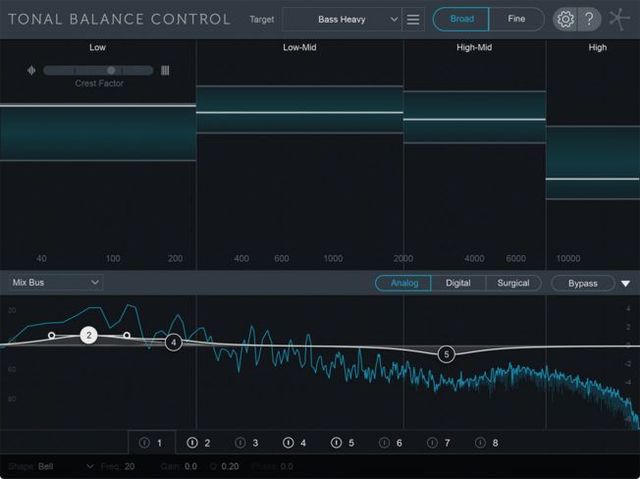This screenshot has height=479, width=640.
Task: Click the 1000 frequency axis label
Action: click(333, 258)
